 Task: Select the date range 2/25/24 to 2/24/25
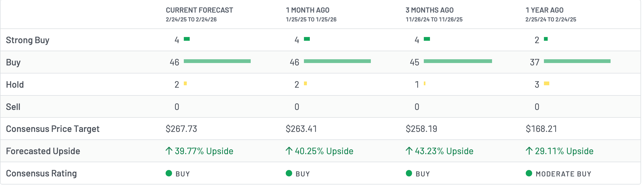(x=551, y=20)
